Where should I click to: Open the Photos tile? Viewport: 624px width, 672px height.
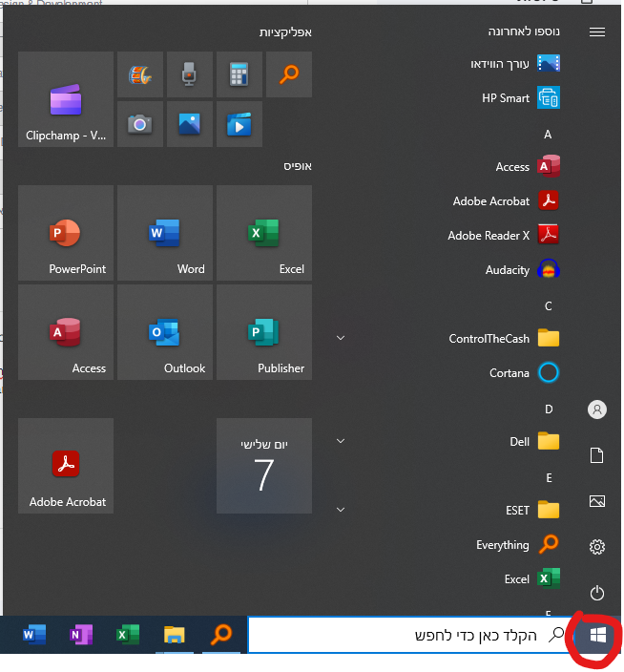coord(190,124)
